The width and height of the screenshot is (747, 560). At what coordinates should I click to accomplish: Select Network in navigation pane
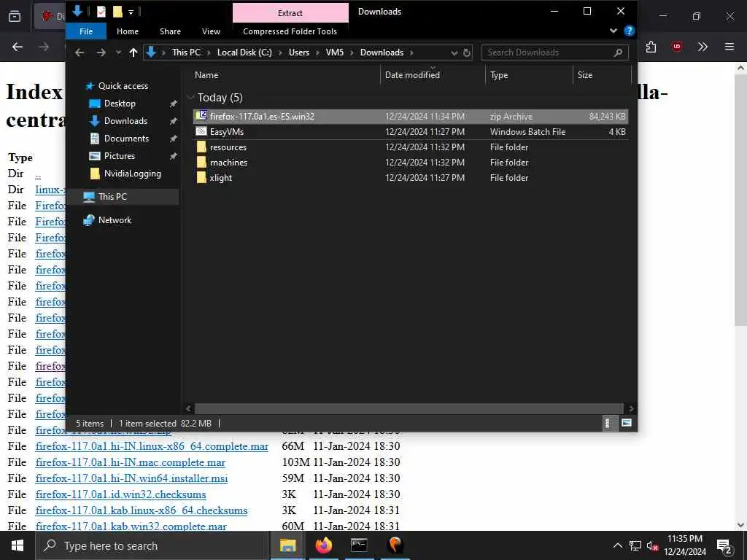(115, 220)
